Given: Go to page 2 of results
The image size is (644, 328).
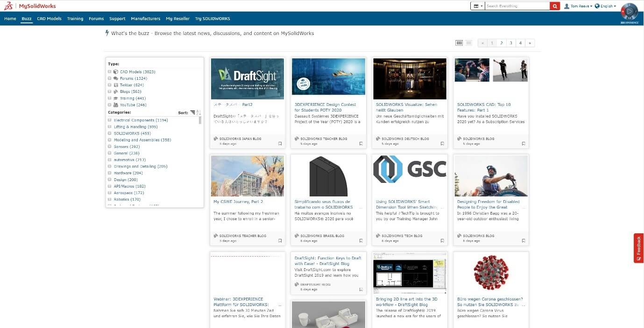Looking at the screenshot, I should coord(501,43).
